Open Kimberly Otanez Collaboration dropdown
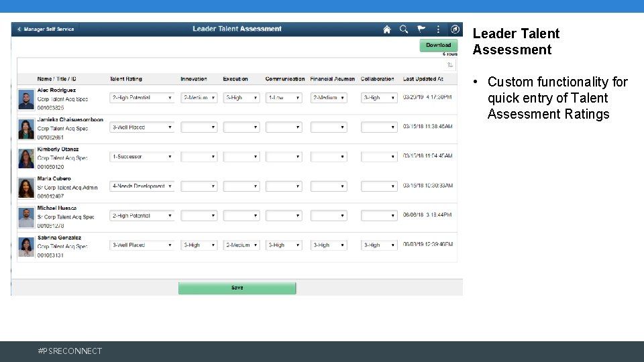The image size is (644, 362). (379, 157)
